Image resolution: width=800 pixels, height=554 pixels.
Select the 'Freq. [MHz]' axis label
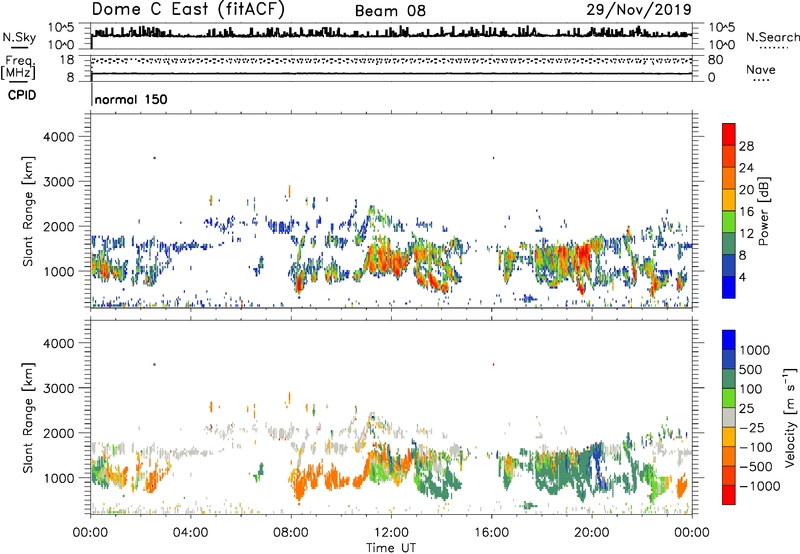(18, 67)
